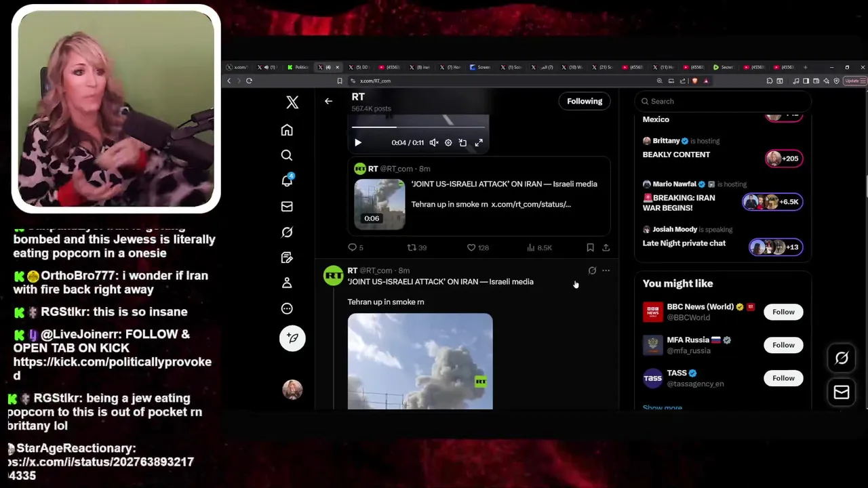Expand video to fullscreen

coord(479,142)
